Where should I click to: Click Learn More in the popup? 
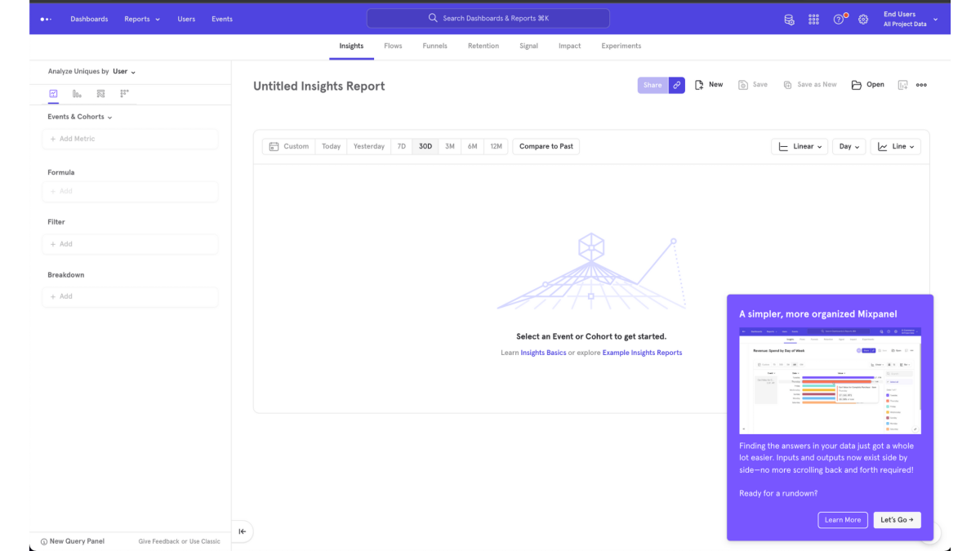(x=843, y=520)
